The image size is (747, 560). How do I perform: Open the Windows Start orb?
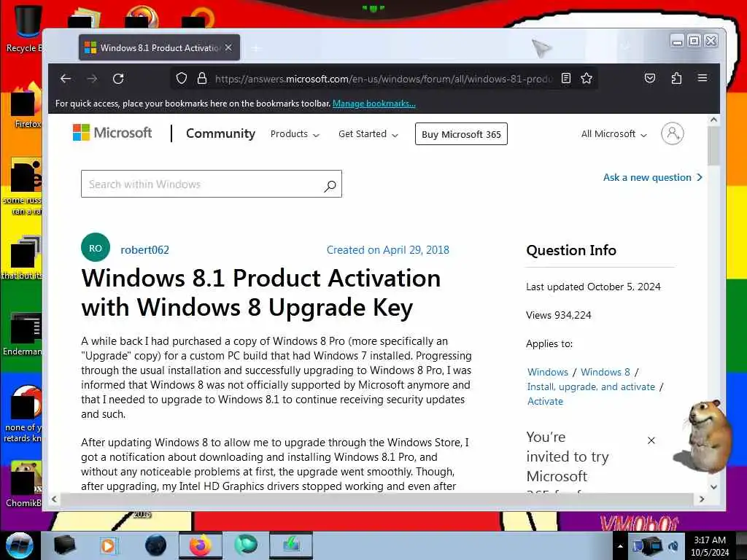click(20, 545)
